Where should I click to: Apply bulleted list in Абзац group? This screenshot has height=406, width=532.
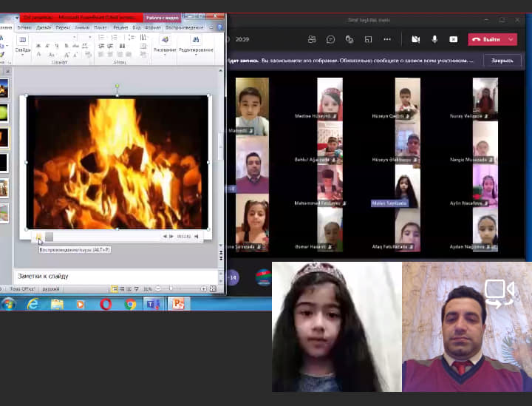[x=101, y=37]
